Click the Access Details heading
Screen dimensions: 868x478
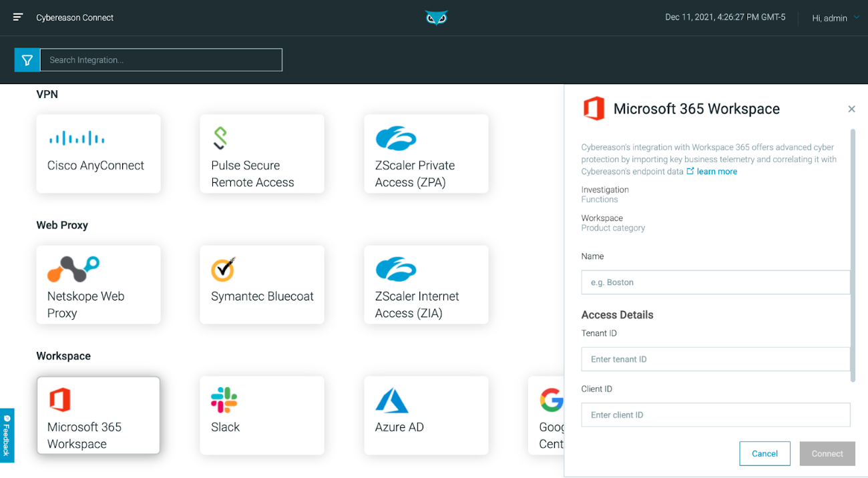(617, 314)
